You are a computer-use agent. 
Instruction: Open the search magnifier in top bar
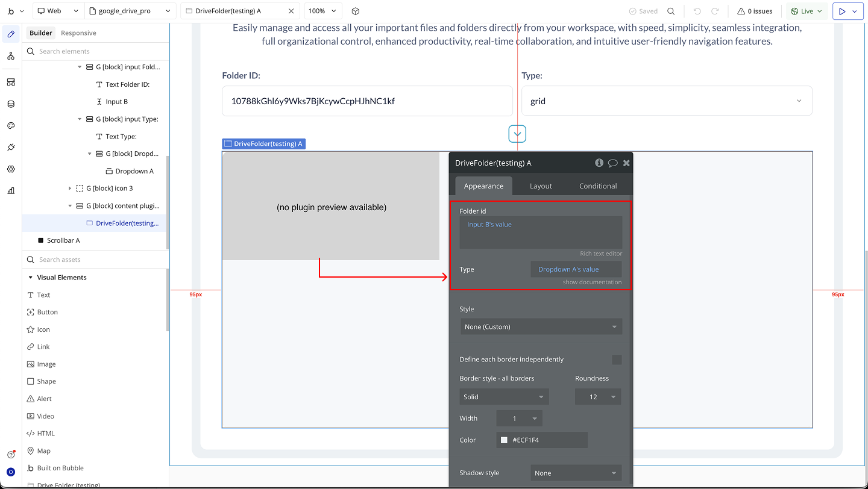[x=671, y=11]
